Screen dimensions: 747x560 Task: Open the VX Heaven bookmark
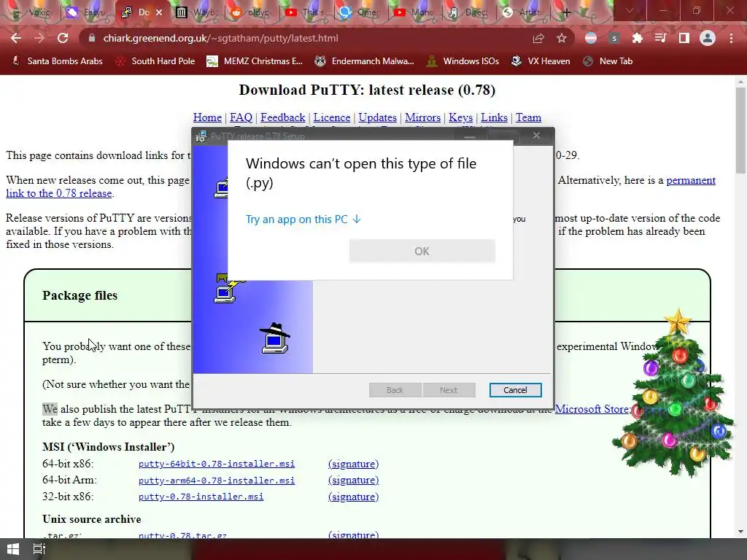pyautogui.click(x=541, y=61)
